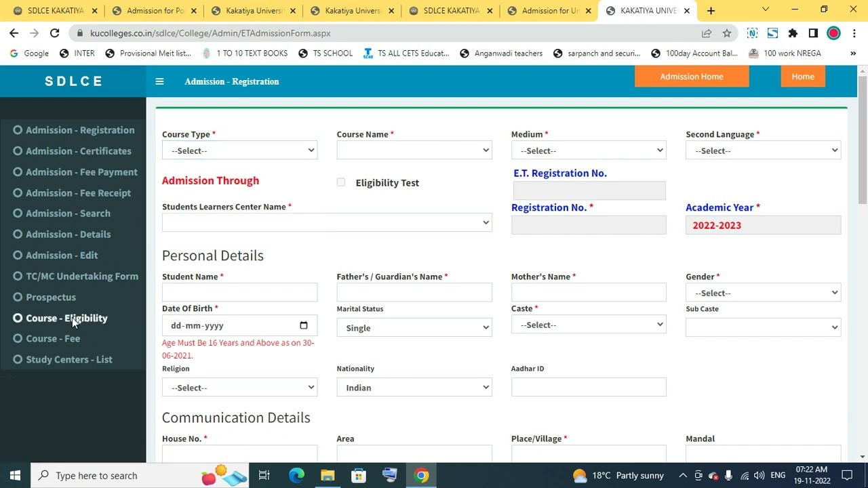
Task: Click the Date Of Birth dd-mm-yyyy field
Action: pos(239,325)
